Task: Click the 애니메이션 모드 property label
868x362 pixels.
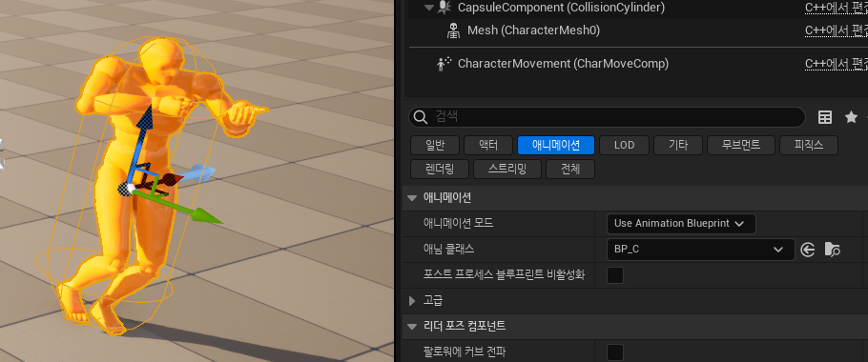Action: [x=458, y=223]
